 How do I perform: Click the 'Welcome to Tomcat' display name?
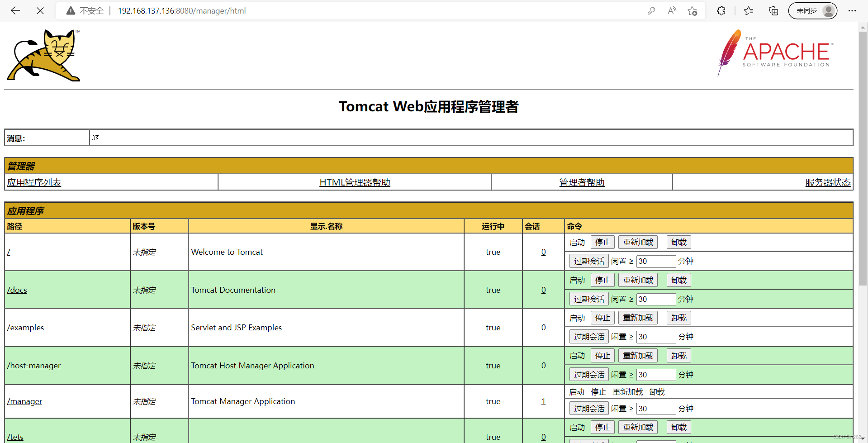tap(227, 252)
